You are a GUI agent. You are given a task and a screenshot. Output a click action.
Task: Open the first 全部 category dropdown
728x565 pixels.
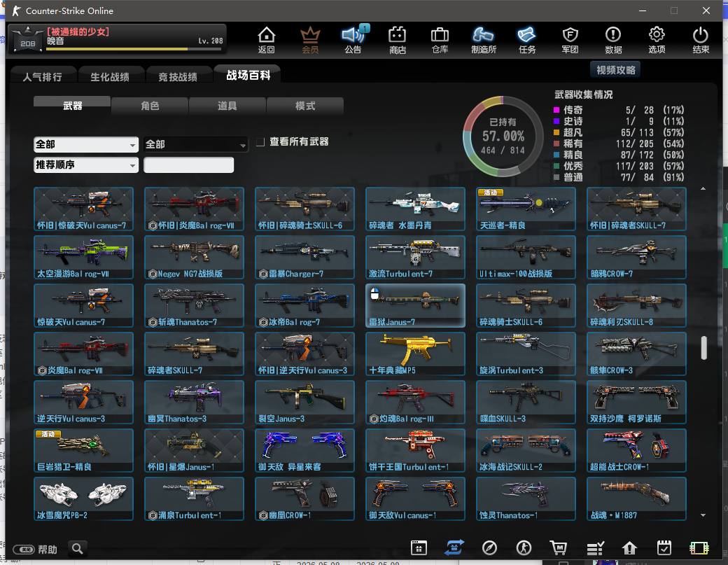coord(86,144)
